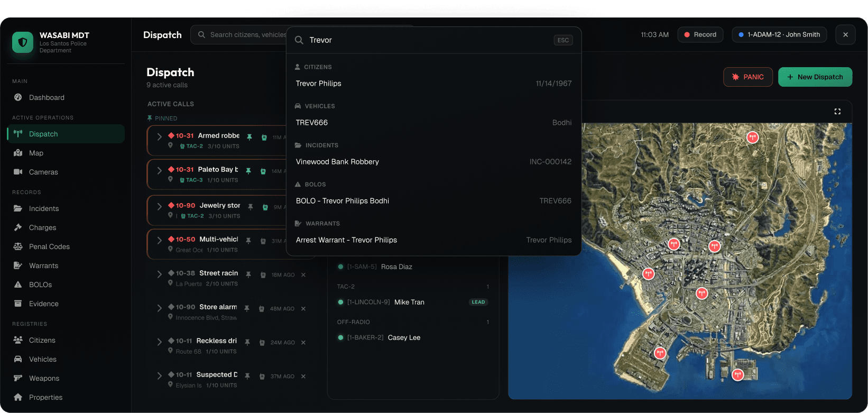Viewport: 868px width, 413px height.
Task: Expand the map to fullscreen
Action: 837,112
